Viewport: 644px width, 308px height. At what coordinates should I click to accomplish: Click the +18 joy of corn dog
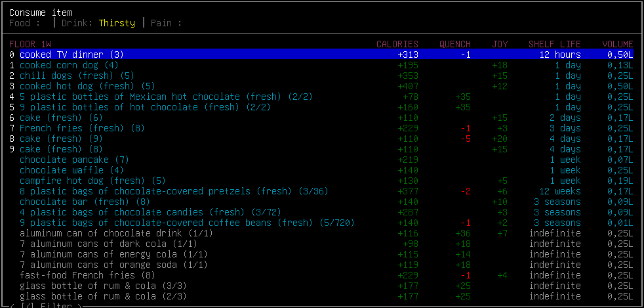click(500, 65)
